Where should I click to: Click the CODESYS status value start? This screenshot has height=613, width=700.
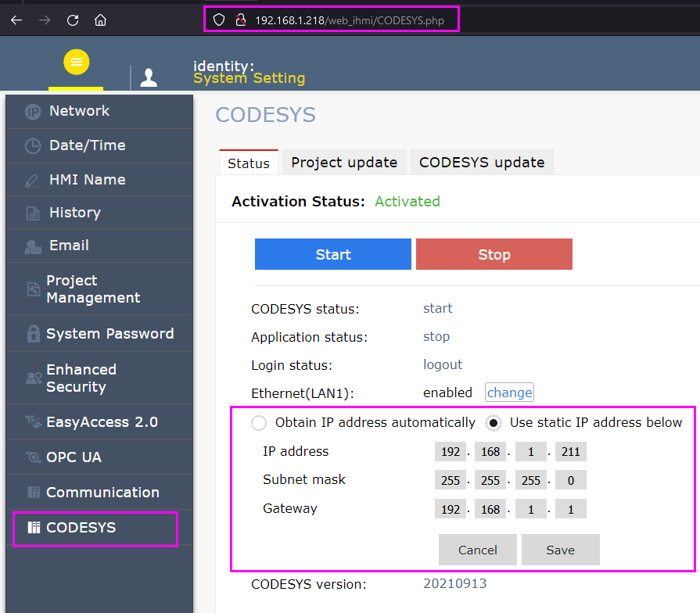coord(437,308)
